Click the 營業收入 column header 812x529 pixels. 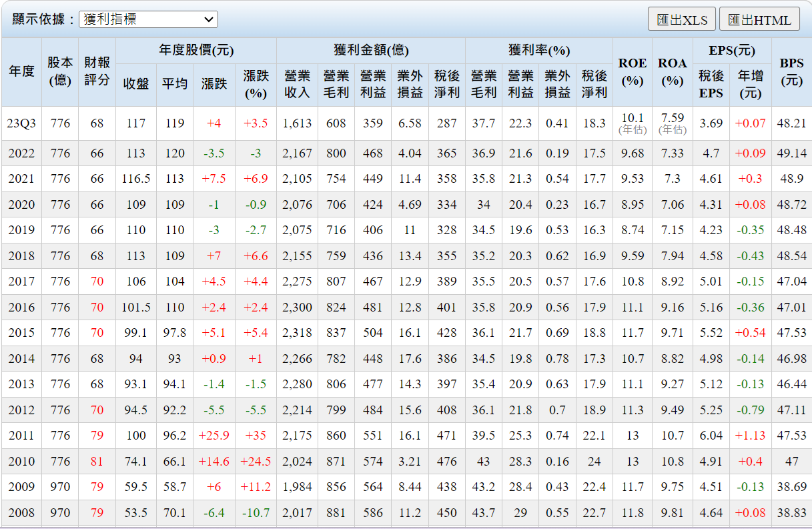click(297, 84)
